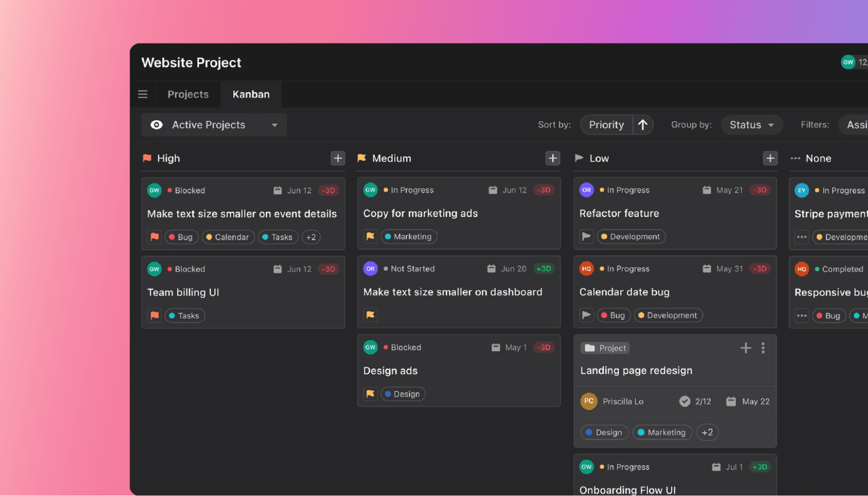Toggle the sort direction arrow
The image size is (868, 496).
643,125
